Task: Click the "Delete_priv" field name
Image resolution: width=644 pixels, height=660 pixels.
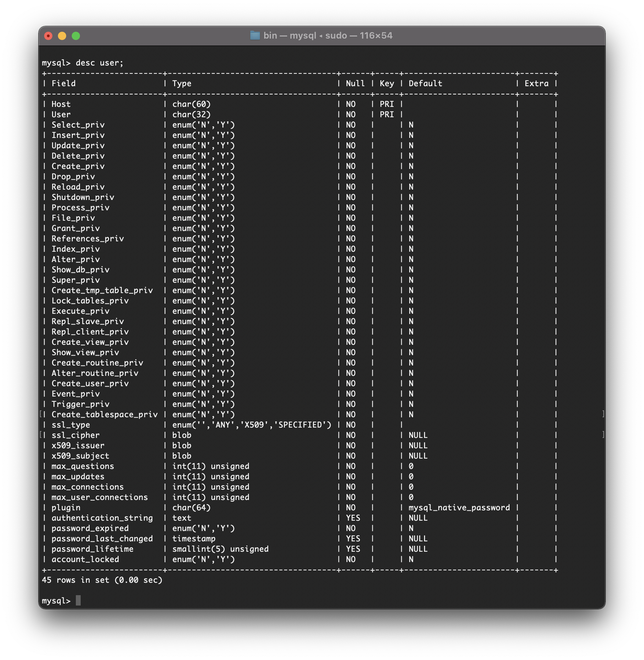Action: 78,156
